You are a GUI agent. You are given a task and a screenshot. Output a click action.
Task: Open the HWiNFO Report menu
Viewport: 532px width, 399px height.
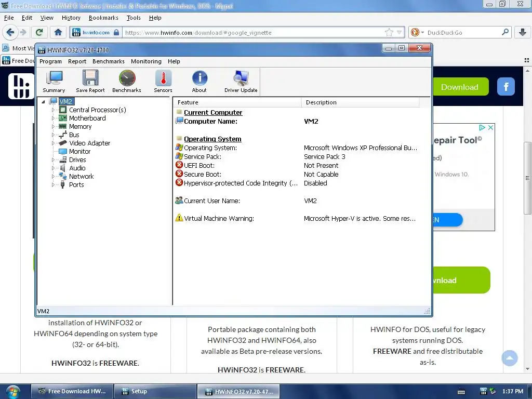(x=77, y=61)
